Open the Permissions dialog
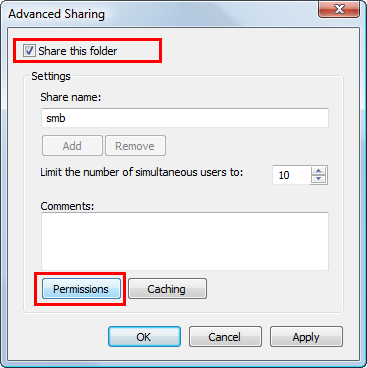This screenshot has height=368, width=367. [81, 289]
